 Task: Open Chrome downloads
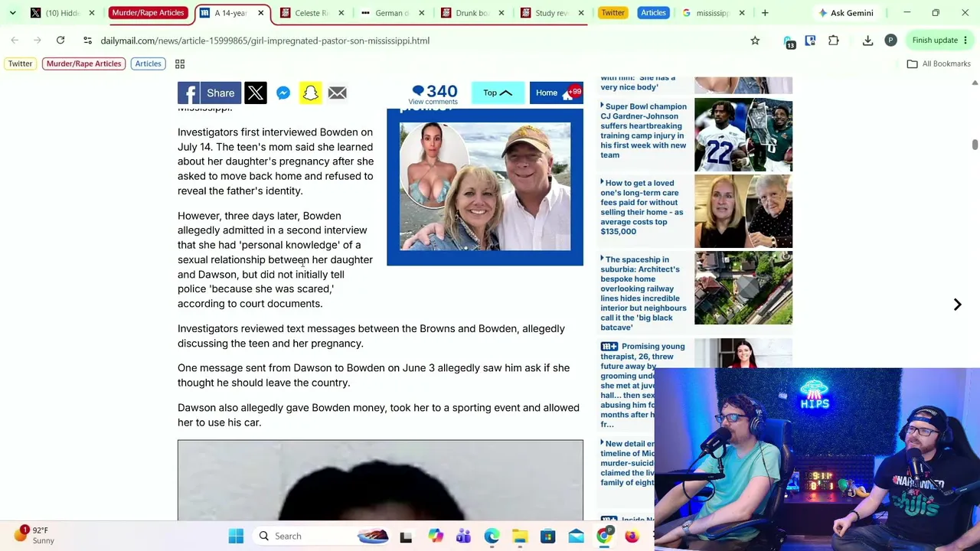[x=867, y=41]
